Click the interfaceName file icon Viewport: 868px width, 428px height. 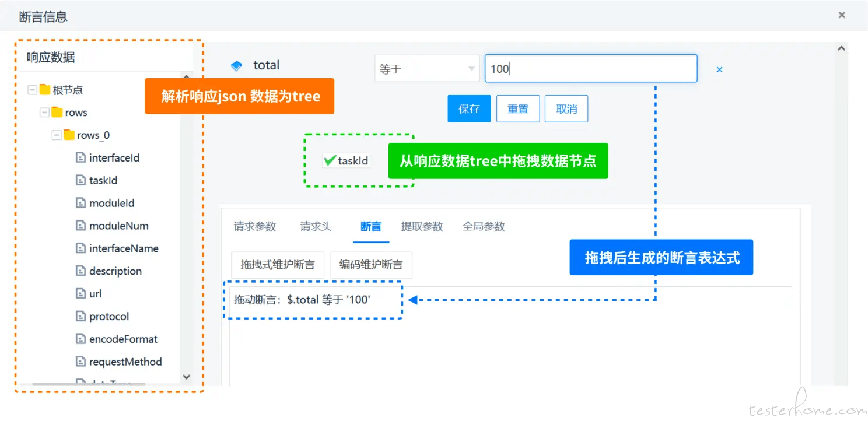tap(81, 248)
